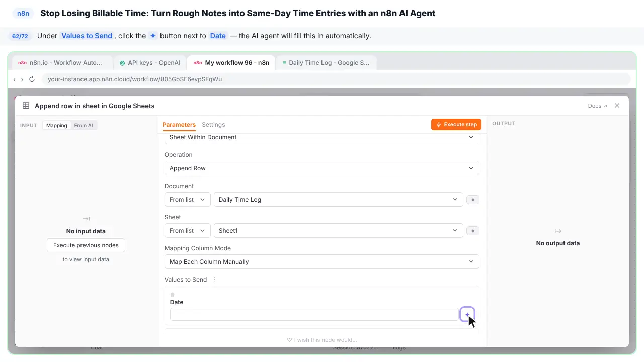Delete the Date field via trash icon
Viewport: 644px width, 362px height.
(173, 295)
